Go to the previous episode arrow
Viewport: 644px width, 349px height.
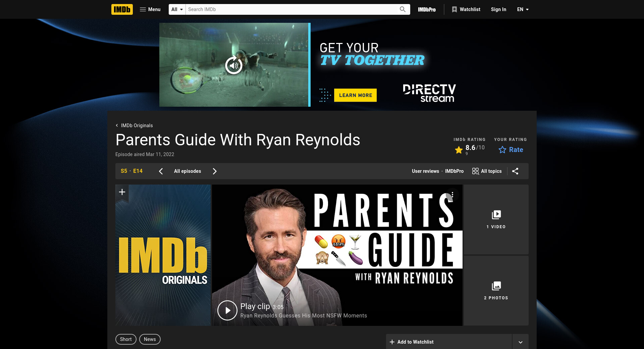click(x=161, y=171)
